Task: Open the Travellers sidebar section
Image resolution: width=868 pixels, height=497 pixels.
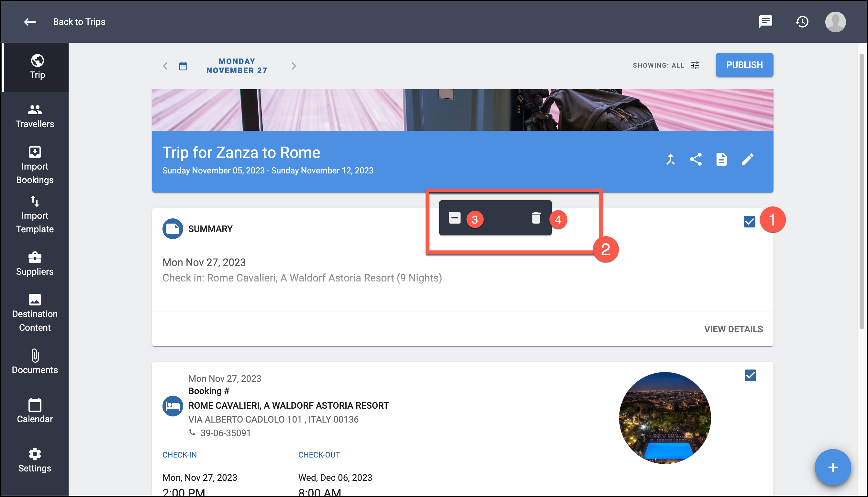Action: [x=35, y=116]
